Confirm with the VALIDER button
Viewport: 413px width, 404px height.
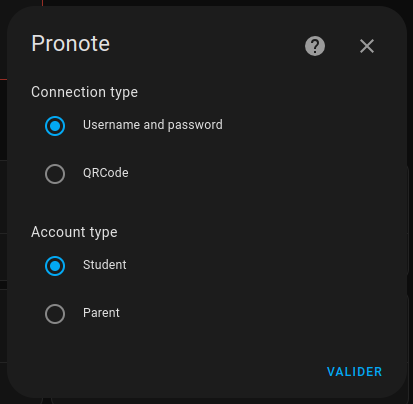(354, 372)
